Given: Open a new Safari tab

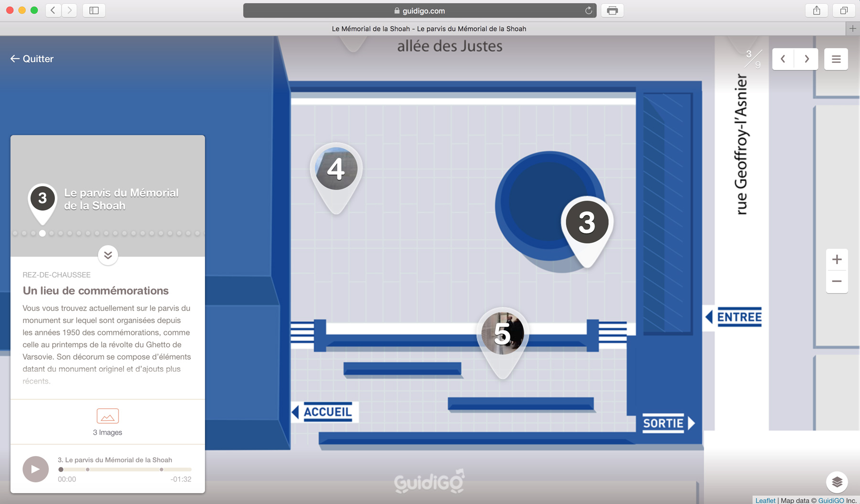Looking at the screenshot, I should click(x=852, y=29).
